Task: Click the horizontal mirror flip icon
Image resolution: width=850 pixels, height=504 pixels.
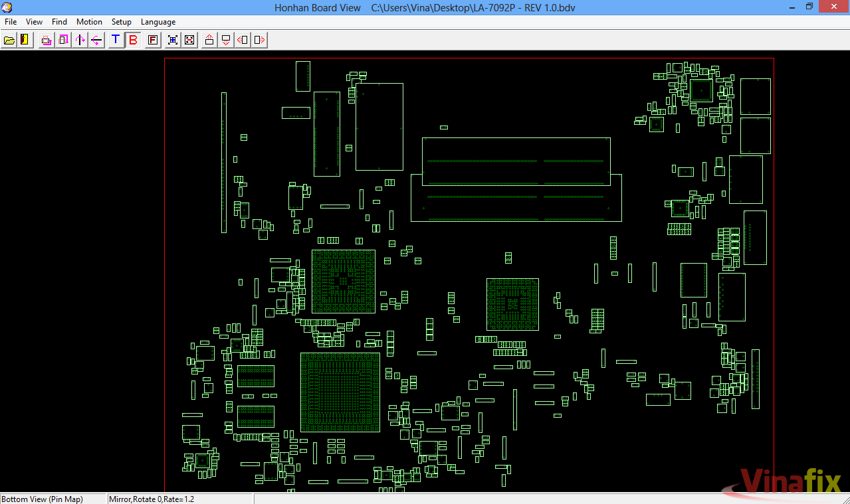Action: (80, 40)
